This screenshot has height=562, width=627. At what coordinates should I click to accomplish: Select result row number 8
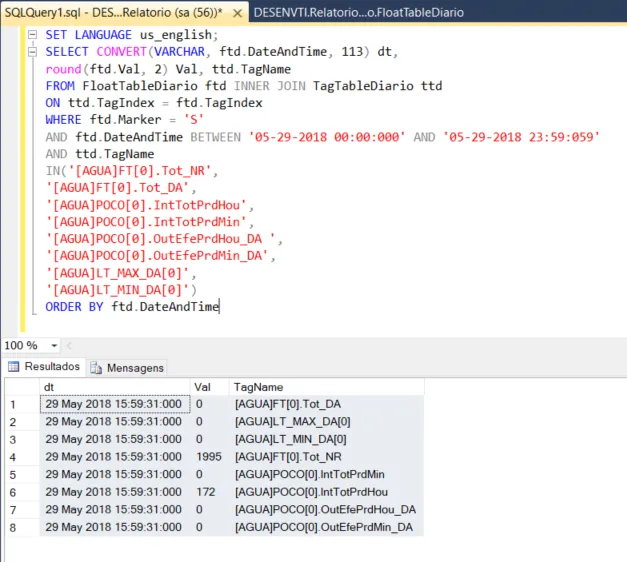(13, 527)
